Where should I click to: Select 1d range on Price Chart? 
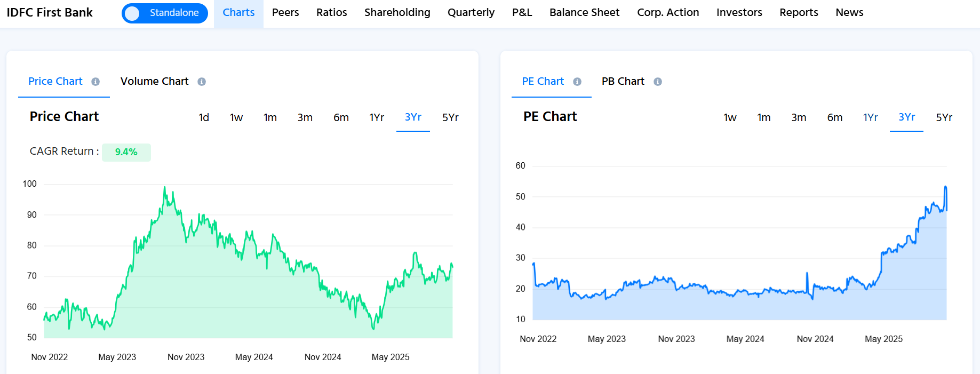tap(204, 117)
